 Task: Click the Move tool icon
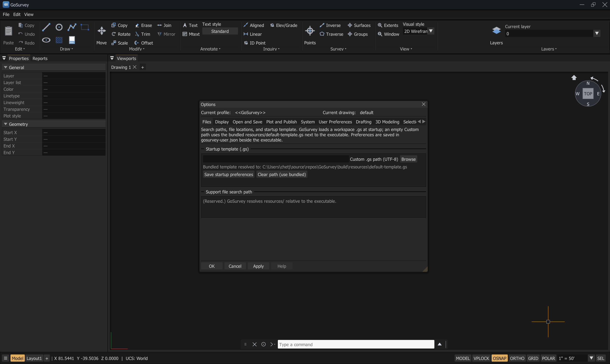pos(102,31)
